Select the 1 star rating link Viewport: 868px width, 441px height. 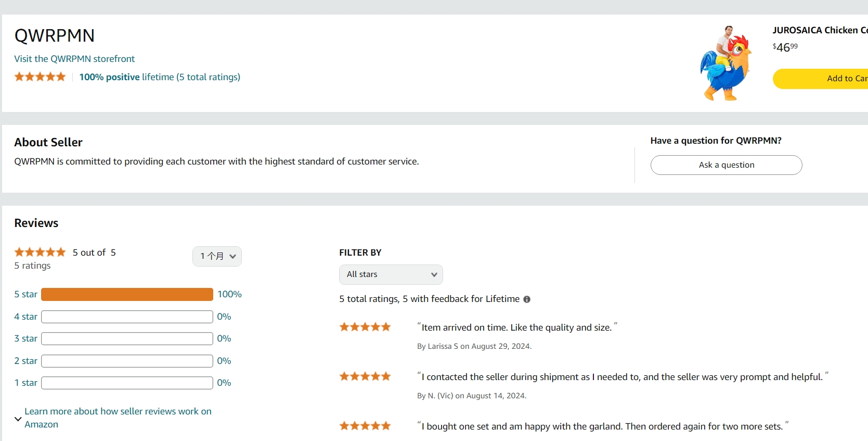25,383
